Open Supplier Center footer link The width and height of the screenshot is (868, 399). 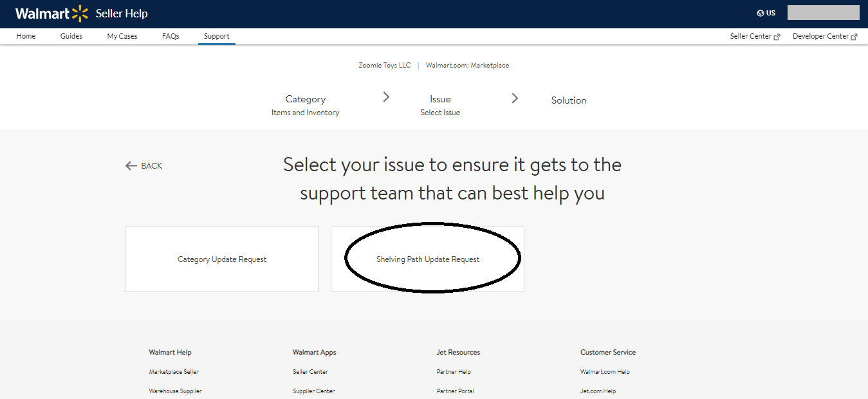point(313,391)
